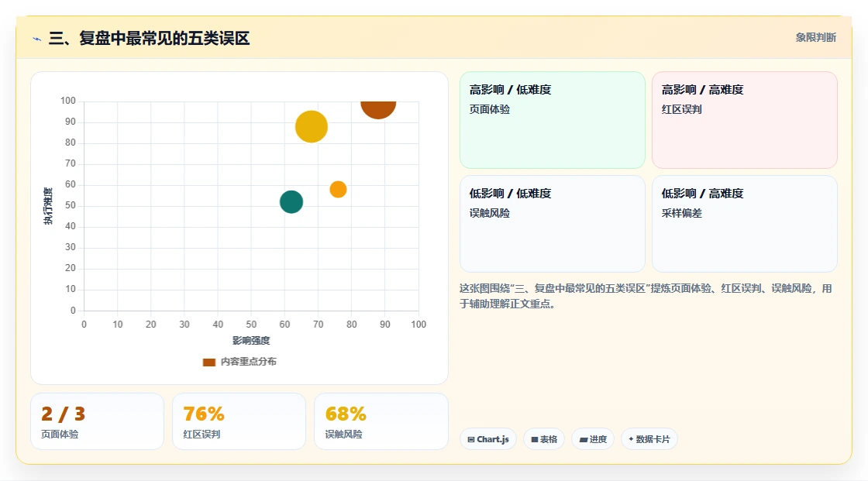Click the teal bubble in the chart
Viewport: 868px width, 481px height.
pos(291,201)
